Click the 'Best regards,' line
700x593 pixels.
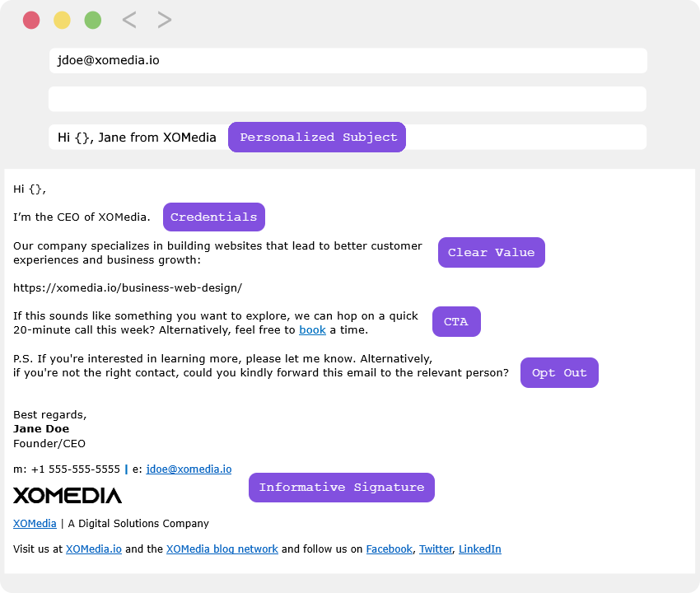pyautogui.click(x=50, y=415)
